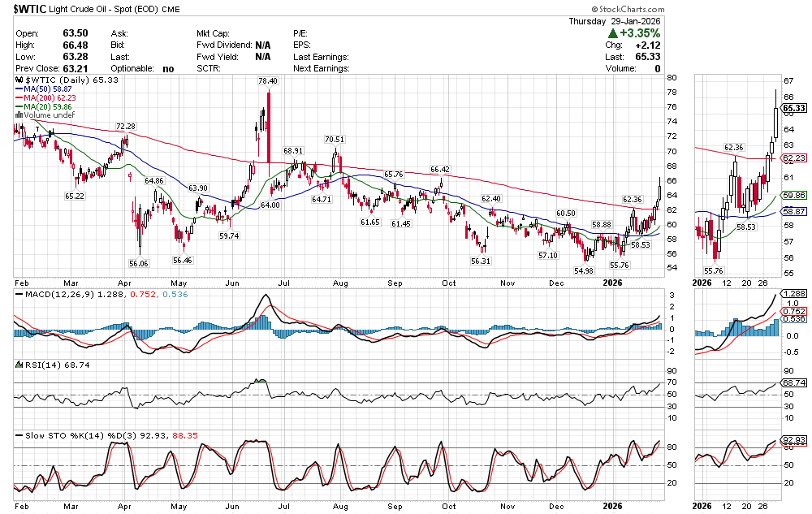Click the 78.40 peak price label
The height and width of the screenshot is (514, 812).
tap(268, 81)
